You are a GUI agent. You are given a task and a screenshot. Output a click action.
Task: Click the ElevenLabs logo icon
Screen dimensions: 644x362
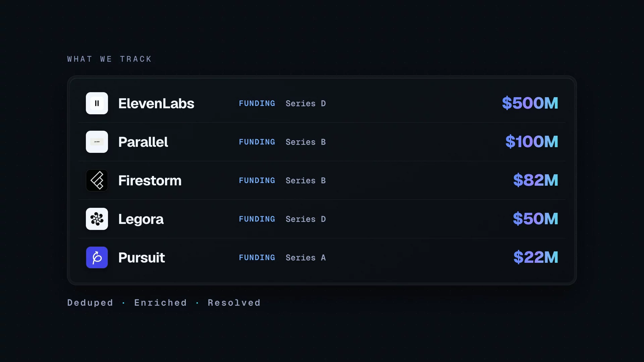coord(97,103)
